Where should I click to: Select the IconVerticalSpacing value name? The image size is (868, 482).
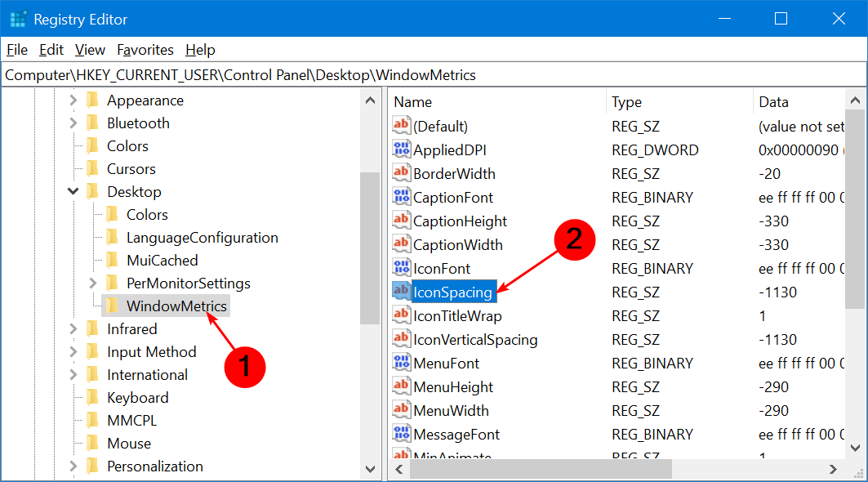(475, 340)
